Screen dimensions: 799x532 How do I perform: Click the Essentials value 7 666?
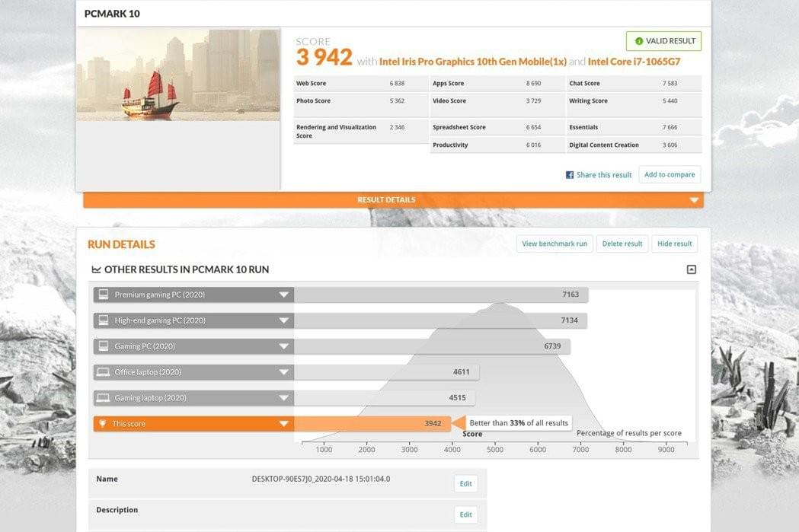pyautogui.click(x=670, y=127)
